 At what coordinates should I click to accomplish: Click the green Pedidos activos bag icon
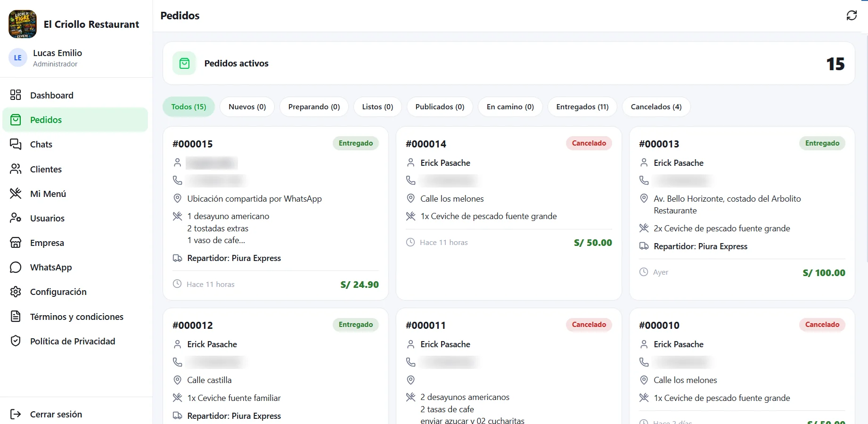coord(184,63)
